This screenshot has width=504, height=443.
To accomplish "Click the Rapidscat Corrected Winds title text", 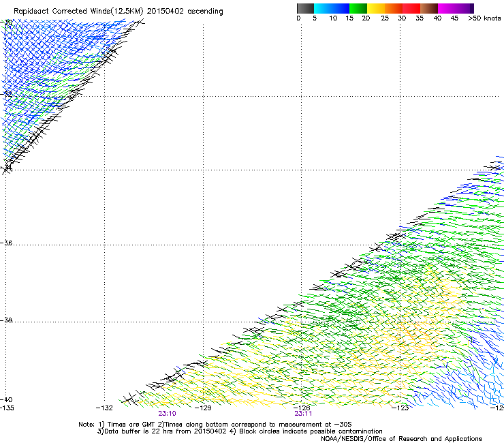I will pos(119,12).
